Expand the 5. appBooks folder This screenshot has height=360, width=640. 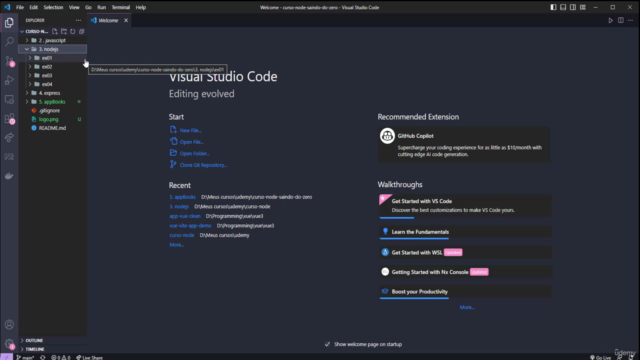coord(53,102)
